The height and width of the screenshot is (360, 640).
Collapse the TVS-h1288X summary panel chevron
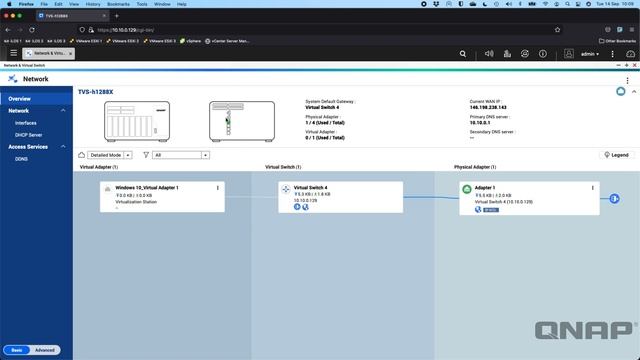click(x=634, y=92)
